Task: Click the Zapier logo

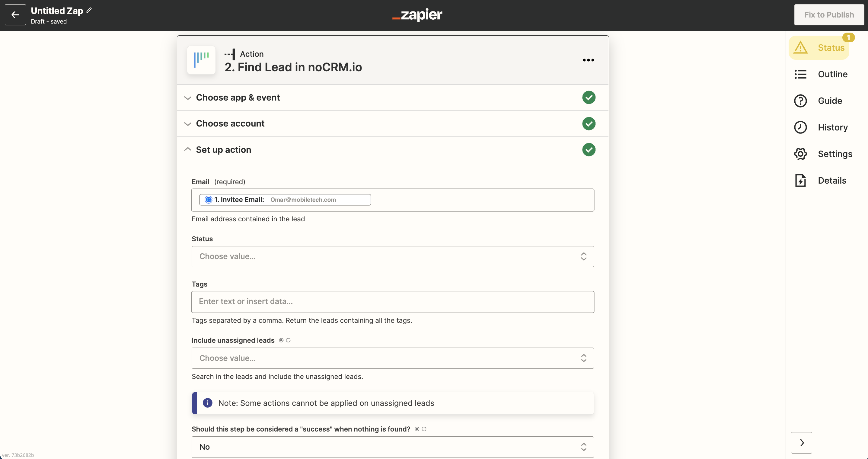Action: (417, 14)
